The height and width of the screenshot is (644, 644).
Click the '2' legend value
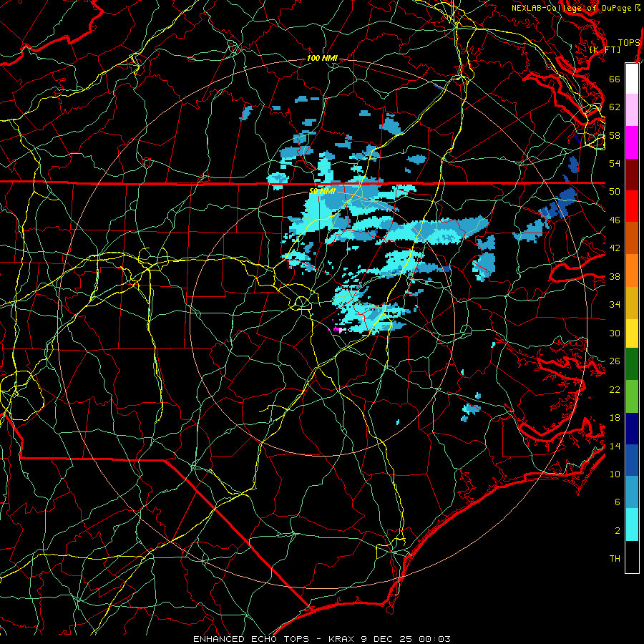[617, 531]
